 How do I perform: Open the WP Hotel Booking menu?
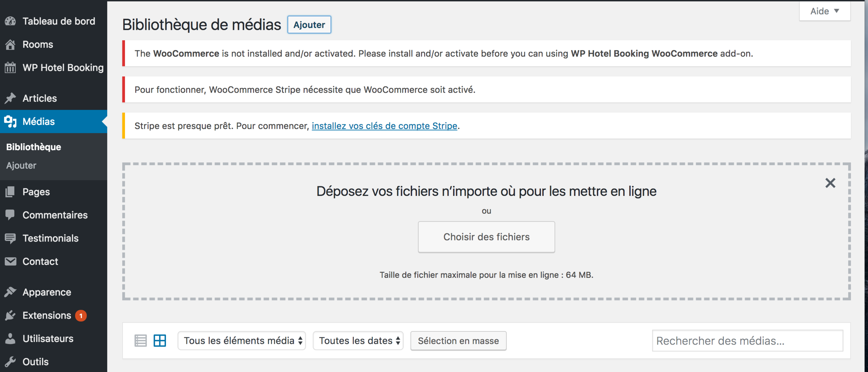[53, 68]
